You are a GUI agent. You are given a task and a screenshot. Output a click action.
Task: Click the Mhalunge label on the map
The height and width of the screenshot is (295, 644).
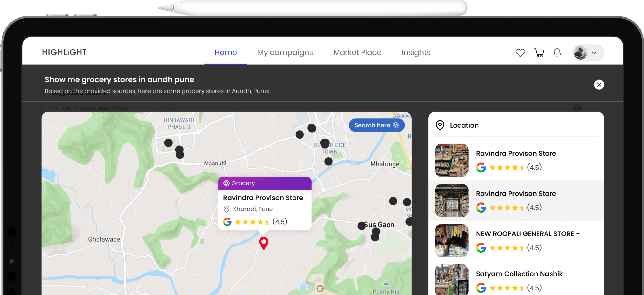click(x=384, y=164)
